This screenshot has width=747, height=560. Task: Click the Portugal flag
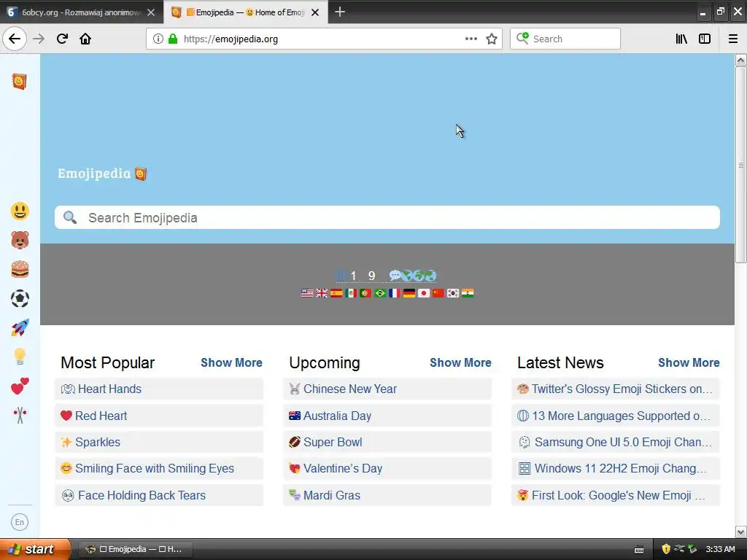point(365,293)
